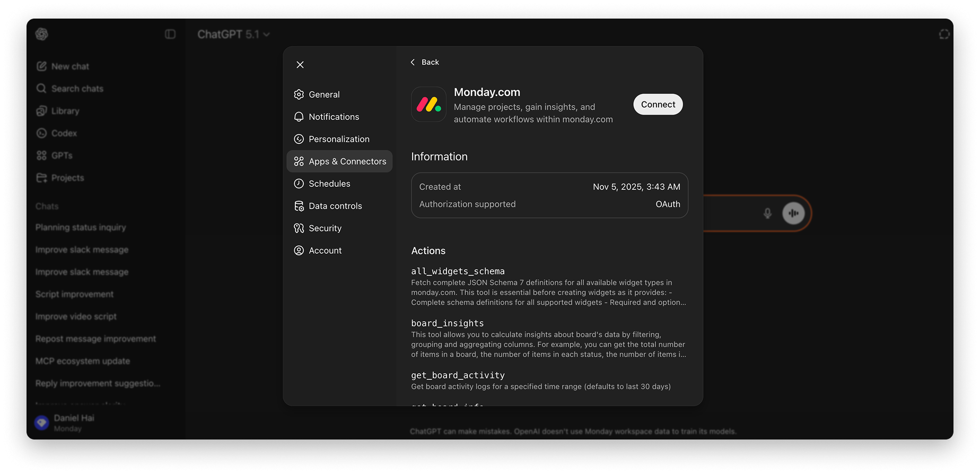980x474 pixels.
Task: Click the all_widgets_schema action name
Action: (x=458, y=271)
